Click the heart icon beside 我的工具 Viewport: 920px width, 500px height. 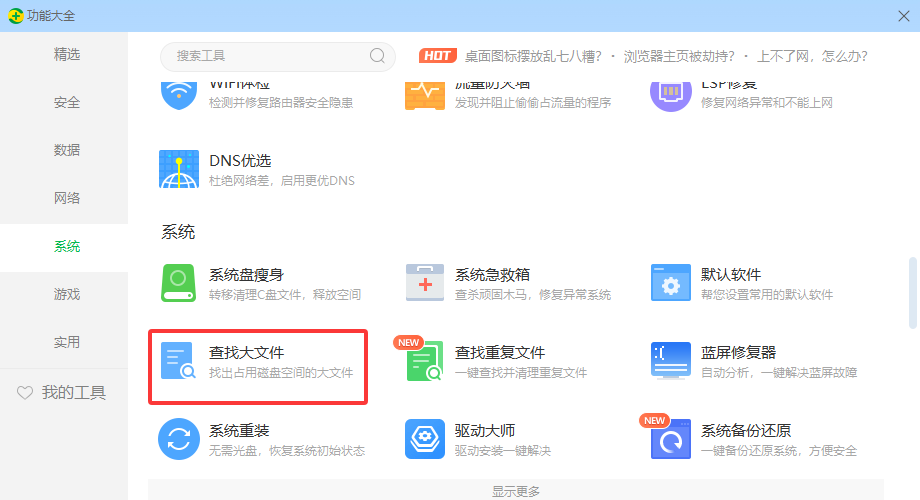point(25,393)
